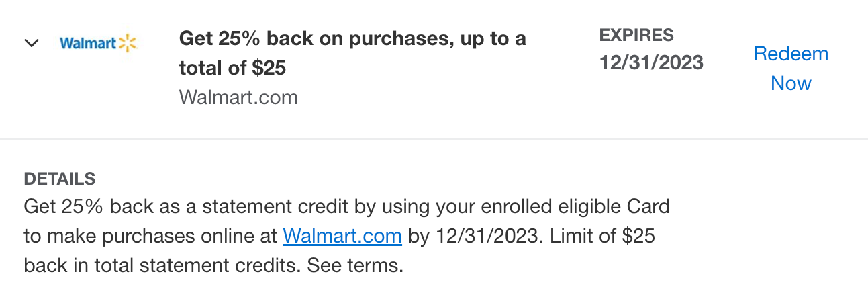
Task: Click the Redeem Now link
Action: tap(791, 69)
